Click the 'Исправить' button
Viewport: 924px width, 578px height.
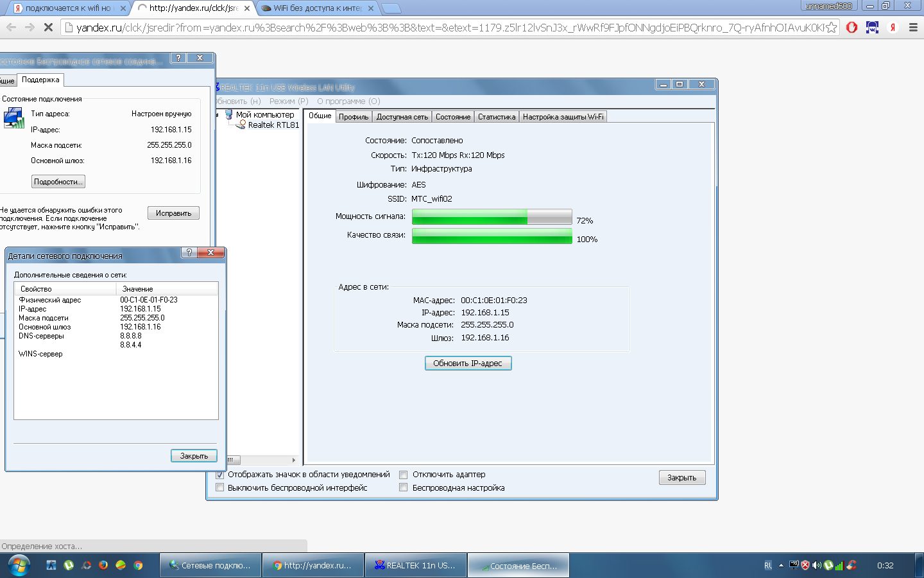coord(173,213)
